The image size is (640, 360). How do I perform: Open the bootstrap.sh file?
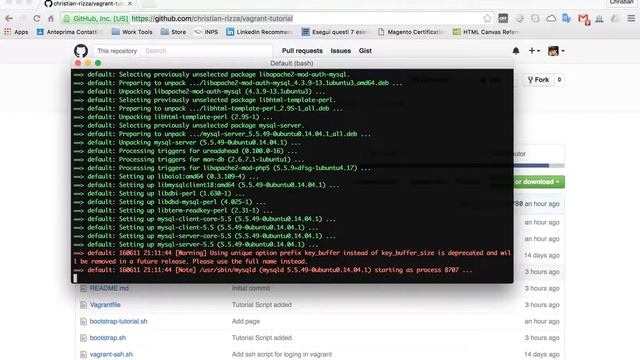pyautogui.click(x=108, y=338)
